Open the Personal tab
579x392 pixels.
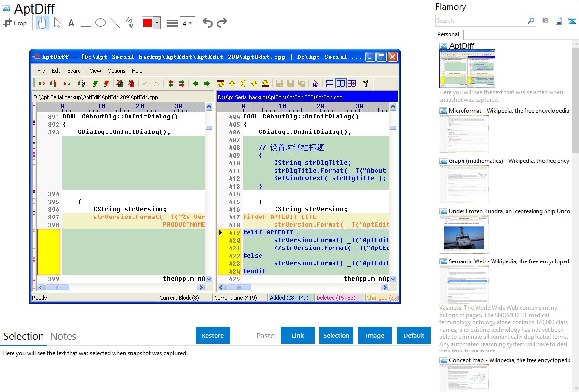pos(448,34)
